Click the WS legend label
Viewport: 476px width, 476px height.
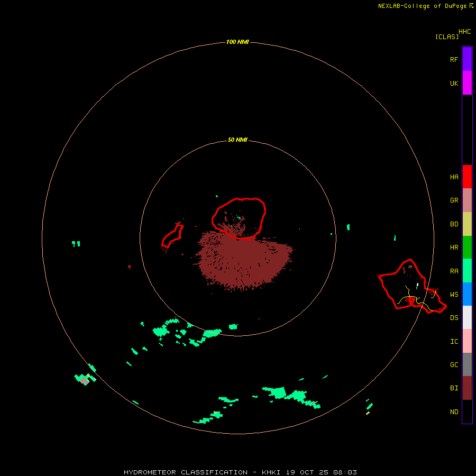(x=454, y=295)
